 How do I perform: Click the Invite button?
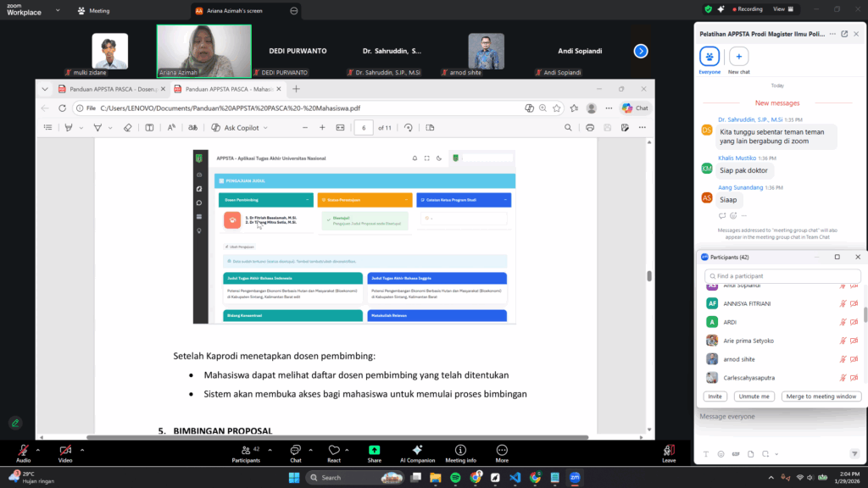[x=715, y=396]
